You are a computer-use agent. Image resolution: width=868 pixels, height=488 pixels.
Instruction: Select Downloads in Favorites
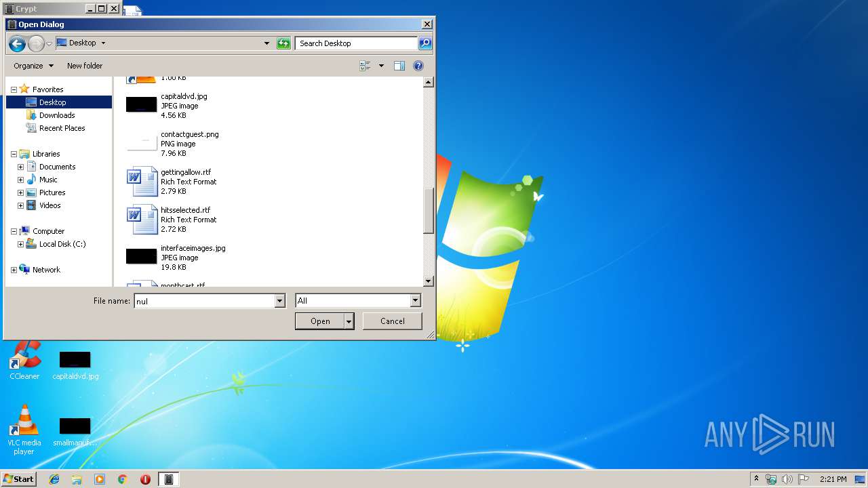tap(57, 115)
